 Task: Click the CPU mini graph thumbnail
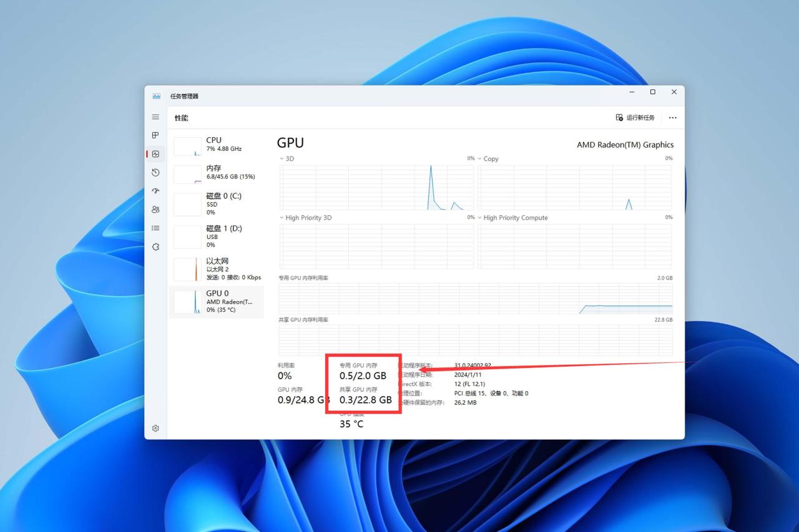(x=187, y=147)
